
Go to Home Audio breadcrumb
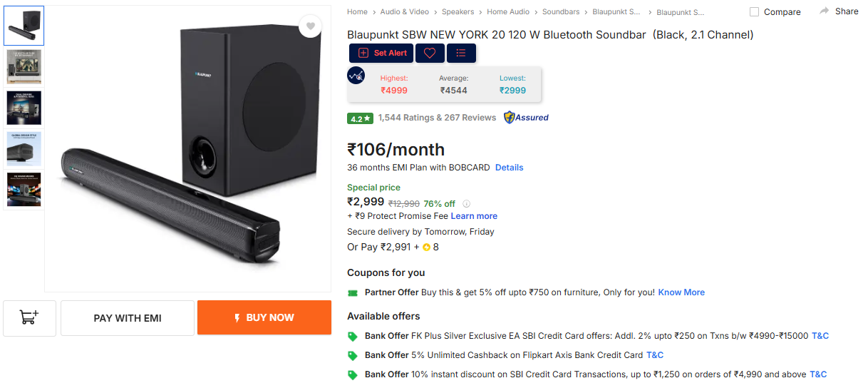(x=508, y=12)
